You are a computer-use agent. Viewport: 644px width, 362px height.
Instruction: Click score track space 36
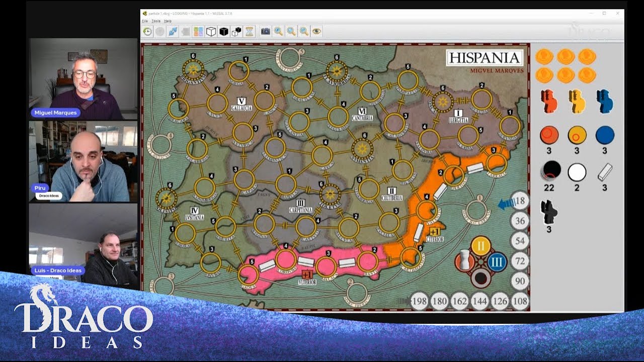point(520,221)
